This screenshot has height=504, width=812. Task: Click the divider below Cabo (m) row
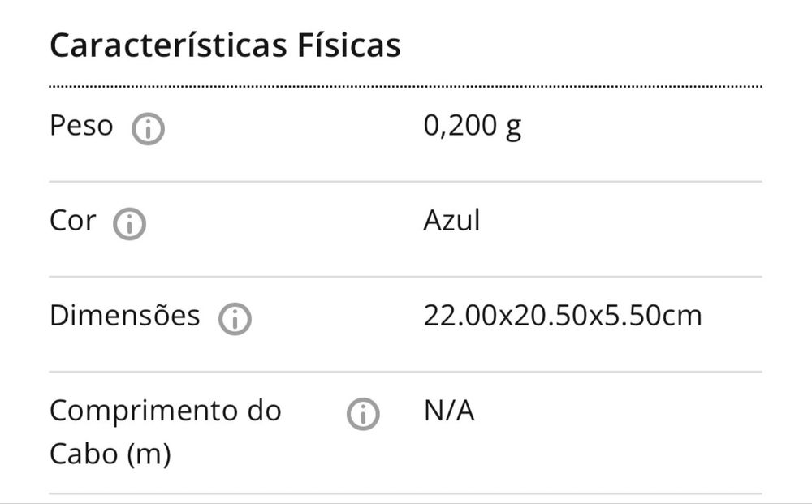click(x=406, y=493)
